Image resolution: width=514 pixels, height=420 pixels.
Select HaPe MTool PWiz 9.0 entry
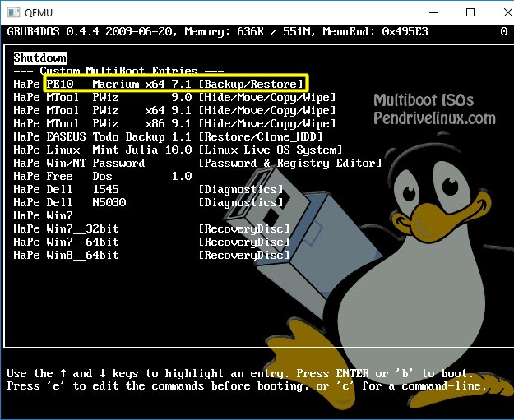tap(174, 97)
